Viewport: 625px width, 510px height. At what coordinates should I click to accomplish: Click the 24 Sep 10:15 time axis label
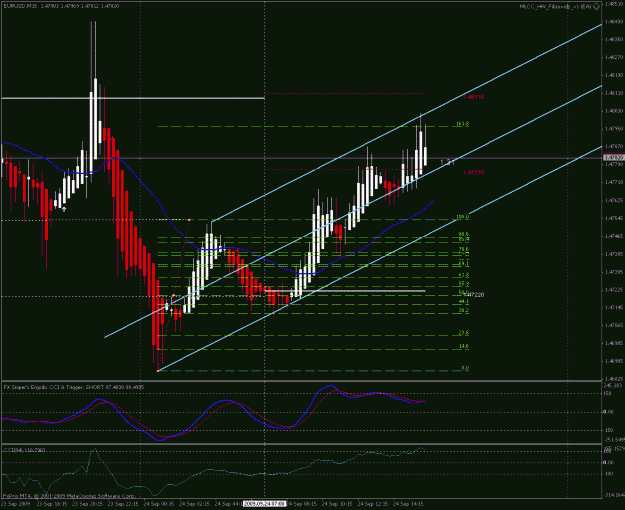(x=337, y=504)
